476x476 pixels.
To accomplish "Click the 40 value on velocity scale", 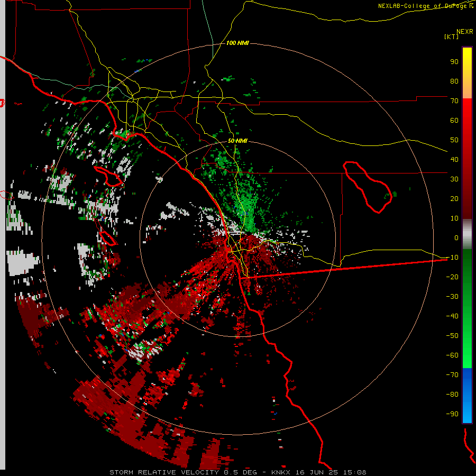I will coord(454,159).
